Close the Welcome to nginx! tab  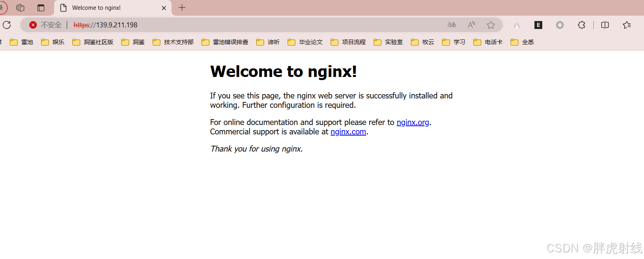[x=164, y=8]
